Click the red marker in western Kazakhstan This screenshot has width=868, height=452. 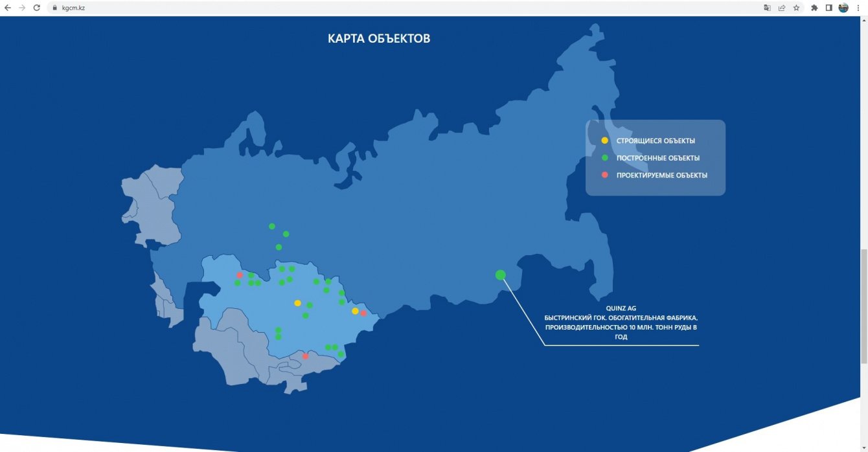[240, 275]
